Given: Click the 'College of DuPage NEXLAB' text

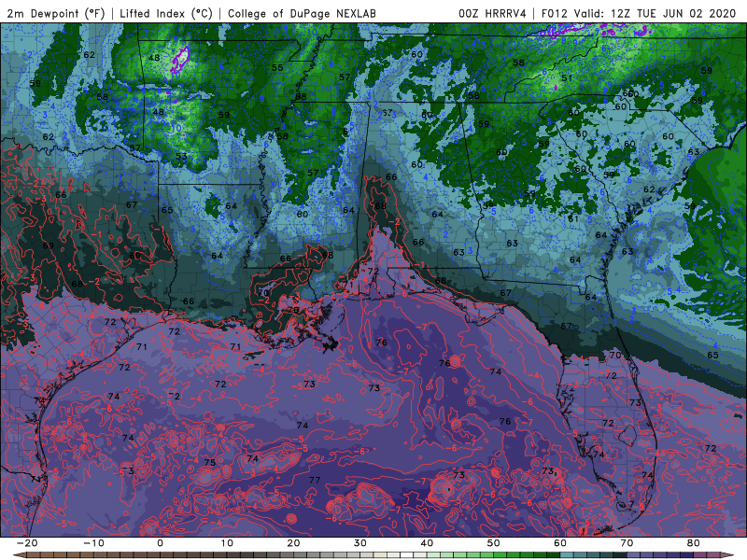Looking at the screenshot, I should 302,13.
